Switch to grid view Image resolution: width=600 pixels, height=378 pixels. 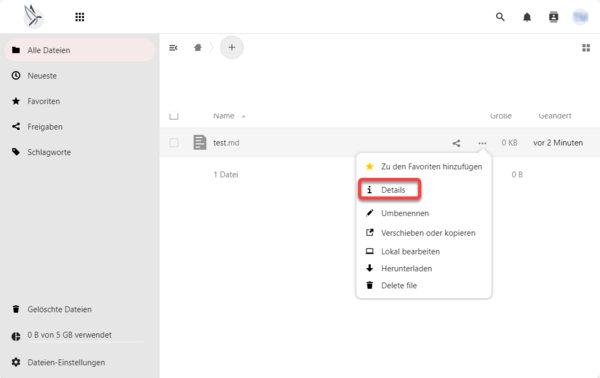tap(586, 47)
